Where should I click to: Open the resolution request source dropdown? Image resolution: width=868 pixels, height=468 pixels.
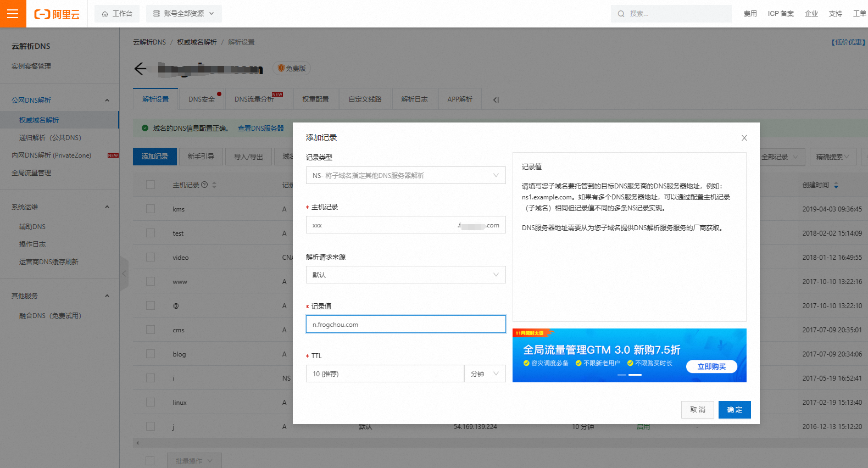click(x=405, y=275)
